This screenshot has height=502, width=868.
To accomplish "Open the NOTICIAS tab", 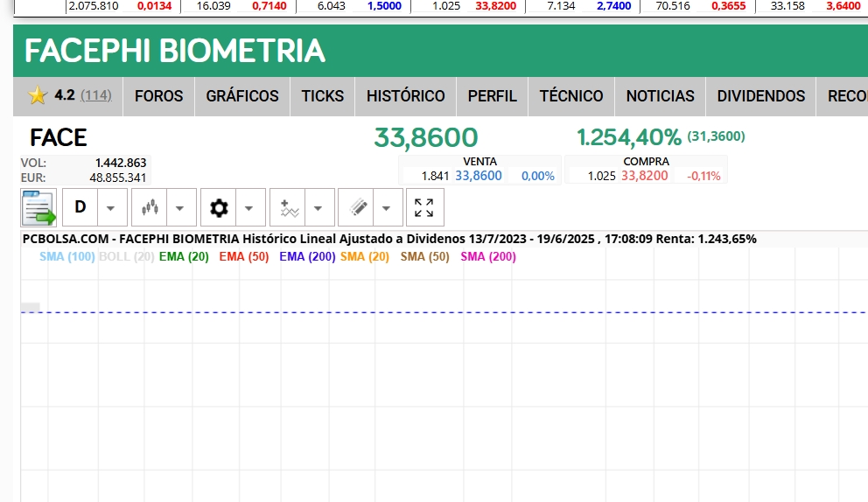I will point(660,96).
